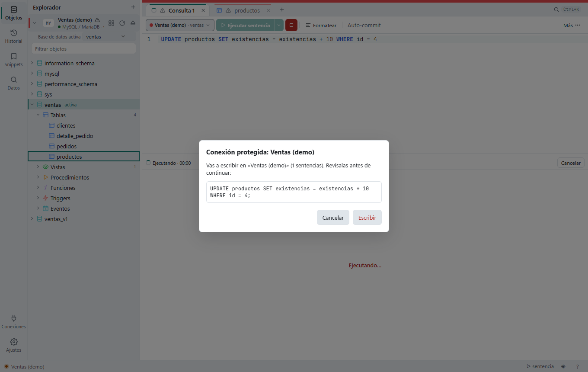Close the productos tab
588x372 pixels.
[268, 10]
